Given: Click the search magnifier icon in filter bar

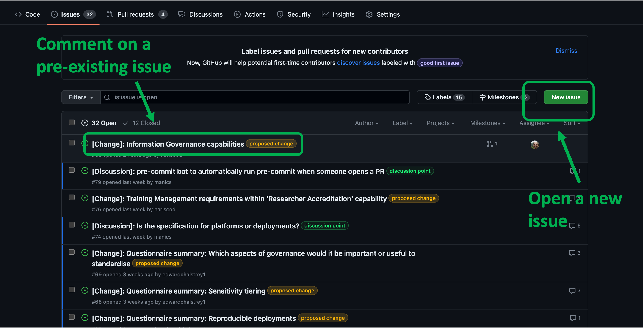Looking at the screenshot, I should (x=107, y=97).
